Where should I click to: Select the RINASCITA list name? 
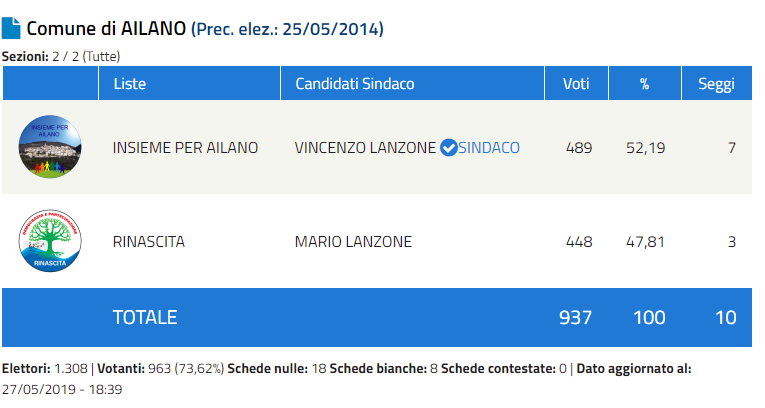tap(149, 242)
